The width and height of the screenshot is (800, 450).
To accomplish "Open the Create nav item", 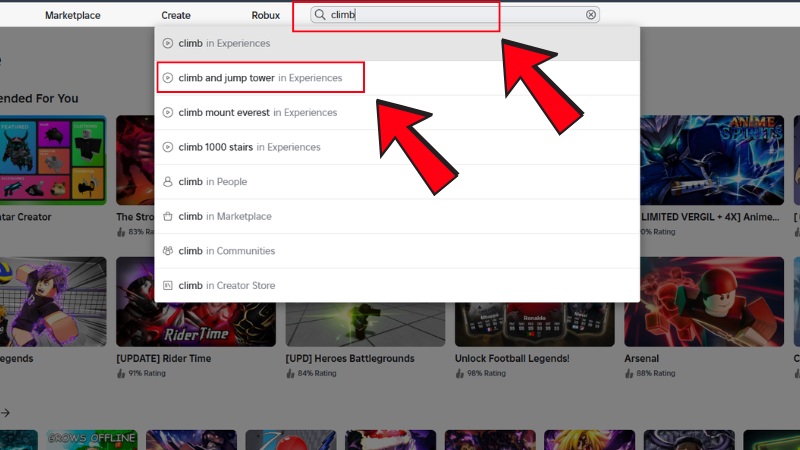I will pos(176,15).
